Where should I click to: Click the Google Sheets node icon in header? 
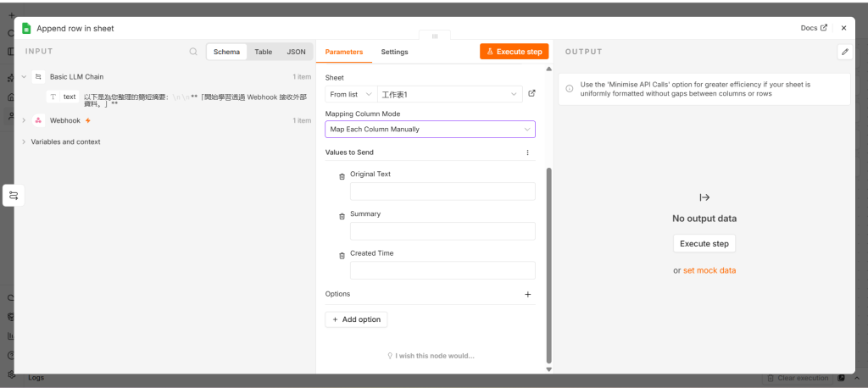click(26, 28)
